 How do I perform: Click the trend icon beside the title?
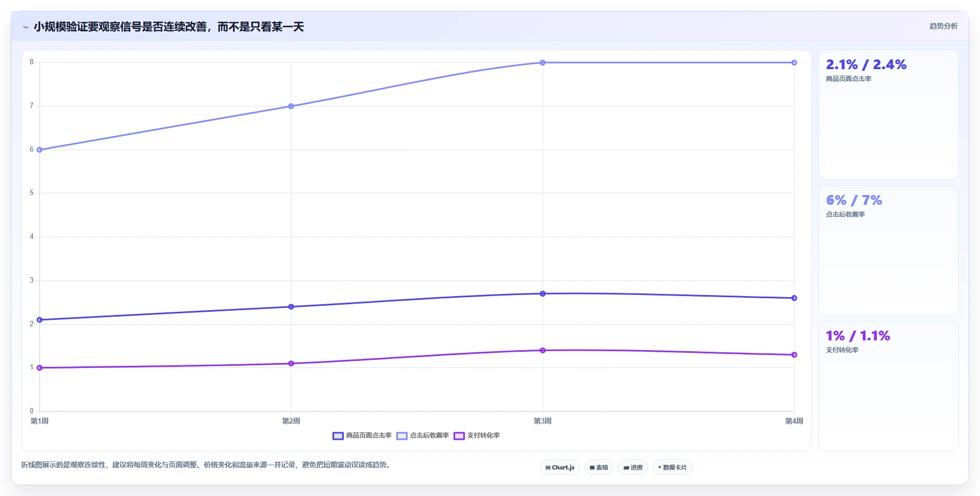point(26,27)
